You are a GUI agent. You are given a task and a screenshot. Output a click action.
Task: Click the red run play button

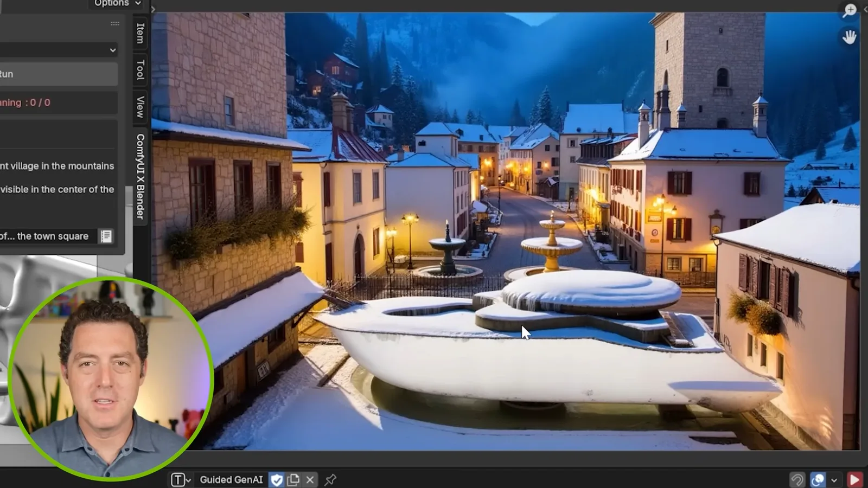pyautogui.click(x=854, y=480)
